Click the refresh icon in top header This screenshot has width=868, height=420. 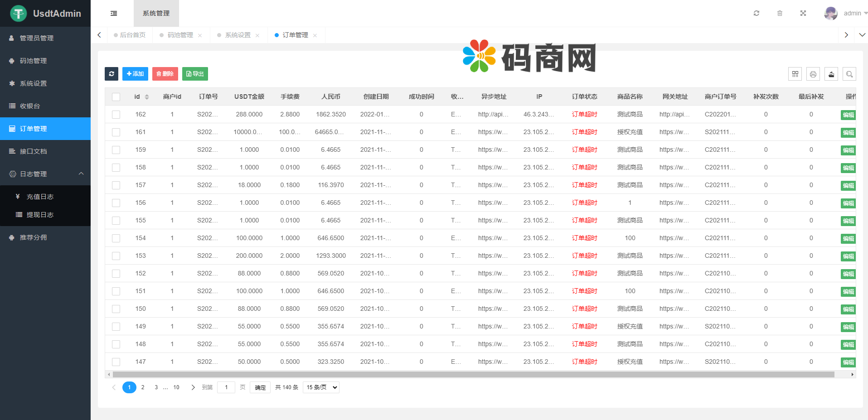tap(756, 13)
